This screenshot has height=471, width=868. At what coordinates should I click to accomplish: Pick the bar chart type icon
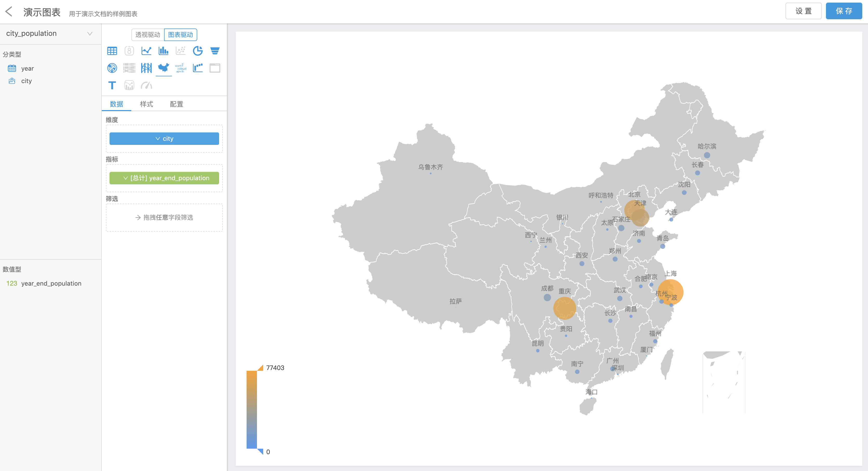(x=164, y=51)
